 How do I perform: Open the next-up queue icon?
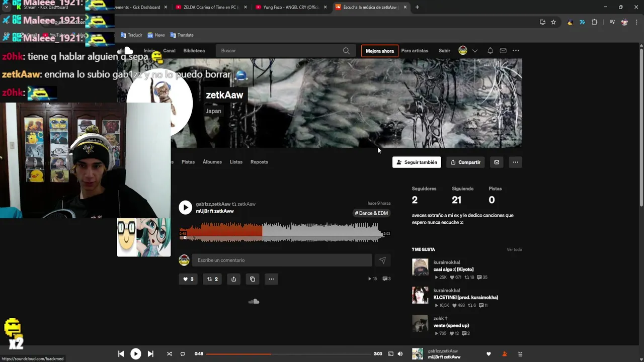(x=520, y=354)
